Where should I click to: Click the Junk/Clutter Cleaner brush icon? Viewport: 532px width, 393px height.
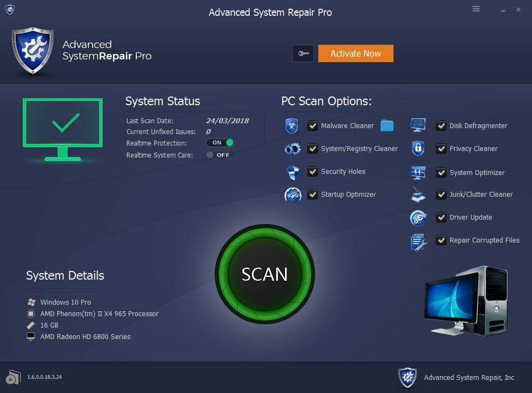418,195
